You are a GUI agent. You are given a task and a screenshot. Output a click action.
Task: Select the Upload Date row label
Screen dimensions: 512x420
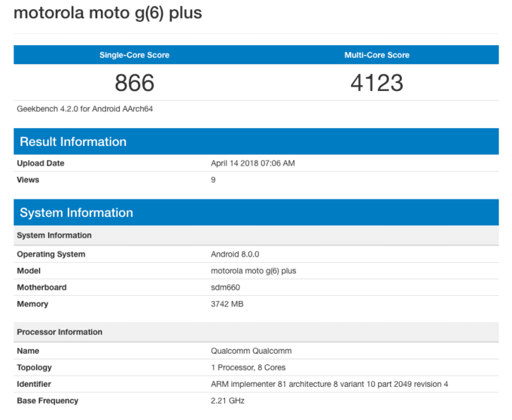(41, 163)
